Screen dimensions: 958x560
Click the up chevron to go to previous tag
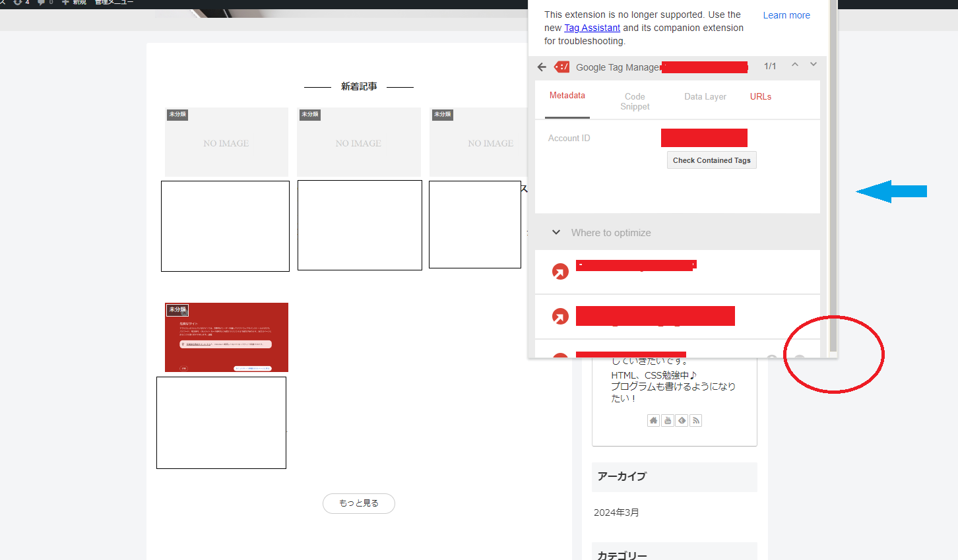tap(794, 64)
